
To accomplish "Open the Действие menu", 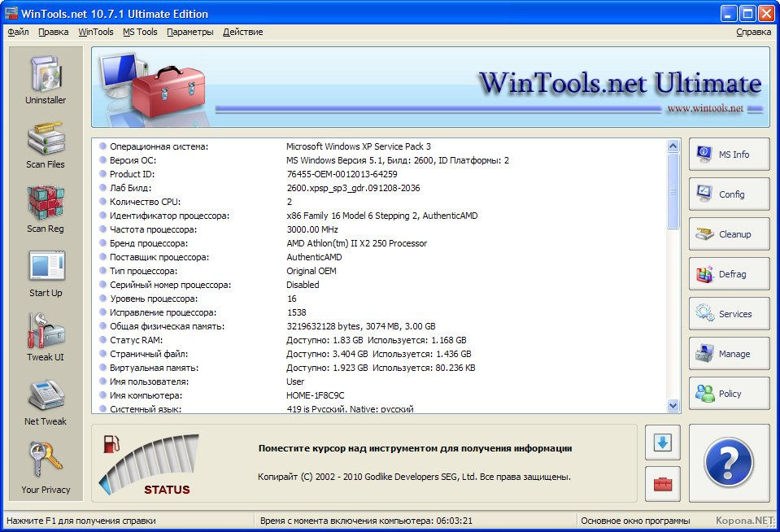I will [242, 32].
